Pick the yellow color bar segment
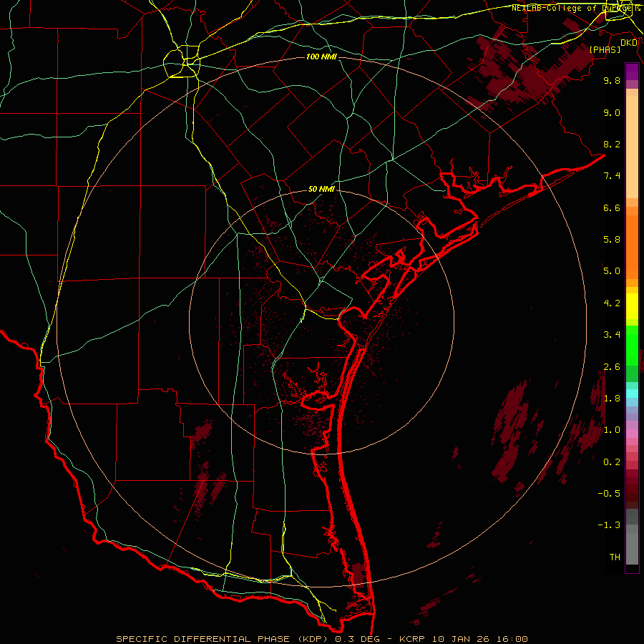Screen dimensions: 644x644 pos(632,306)
